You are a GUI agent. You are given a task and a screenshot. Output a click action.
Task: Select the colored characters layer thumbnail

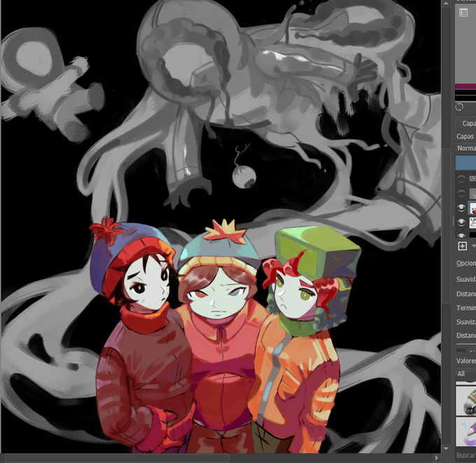tap(472, 208)
